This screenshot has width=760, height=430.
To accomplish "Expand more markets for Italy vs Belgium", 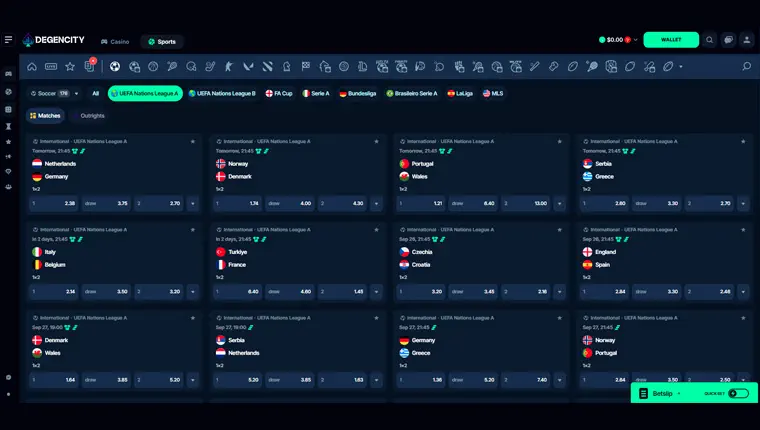I will pos(193,292).
